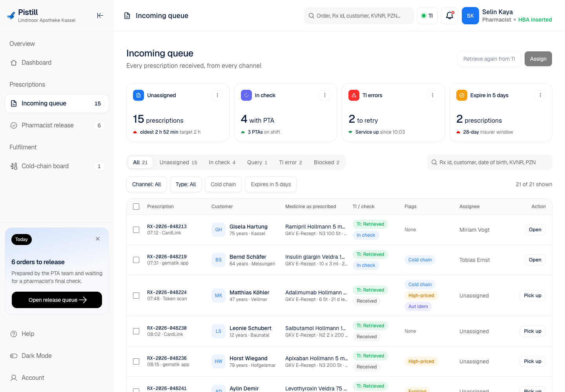
Task: Open the Type: All filter dropdown
Action: coord(186,184)
